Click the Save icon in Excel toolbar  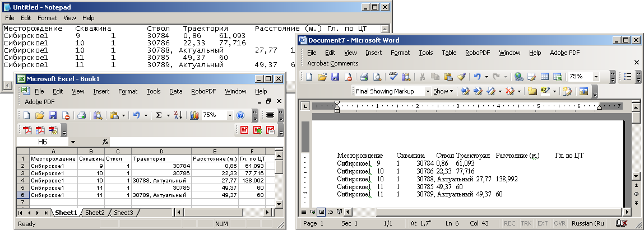[x=53, y=115]
